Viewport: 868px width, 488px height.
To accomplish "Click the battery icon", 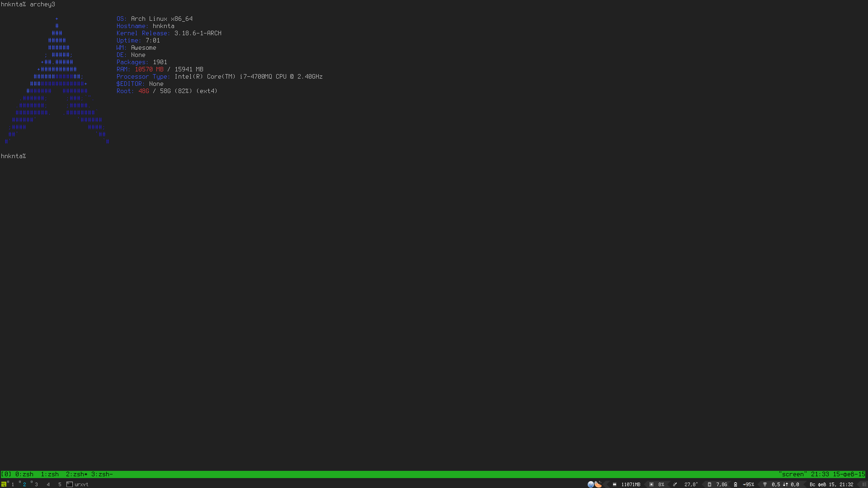I will (x=736, y=484).
